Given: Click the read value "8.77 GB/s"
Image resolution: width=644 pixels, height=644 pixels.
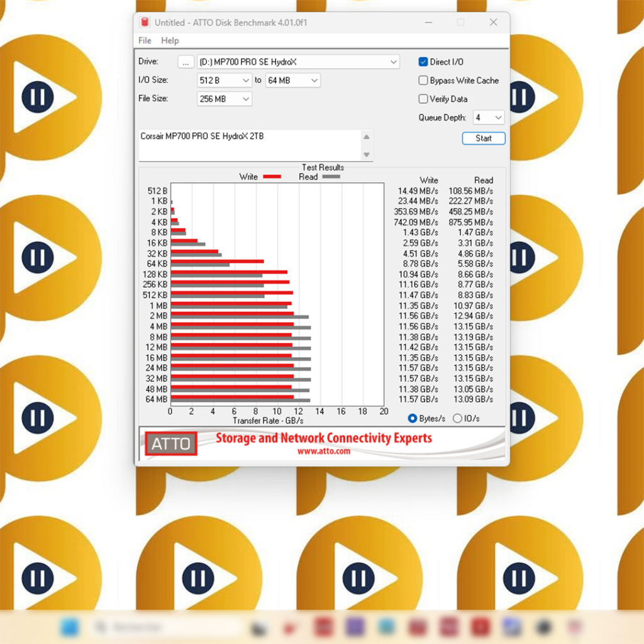Looking at the screenshot, I should (x=475, y=285).
